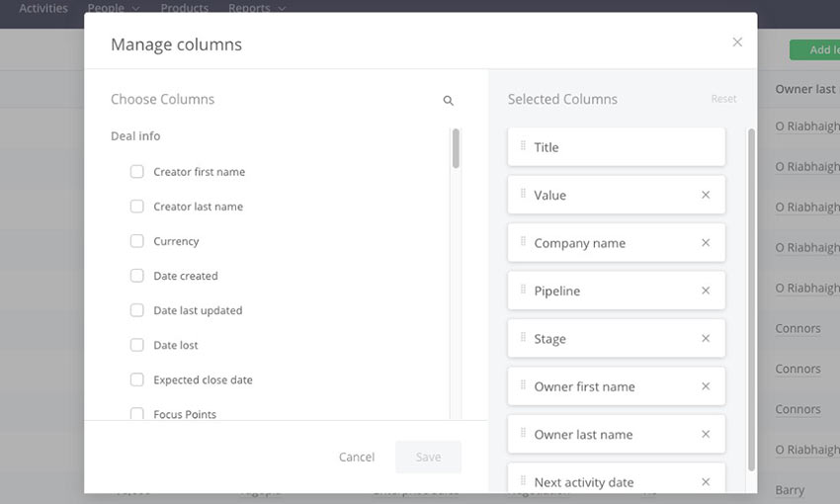Open the People dropdown menu

coord(113,8)
